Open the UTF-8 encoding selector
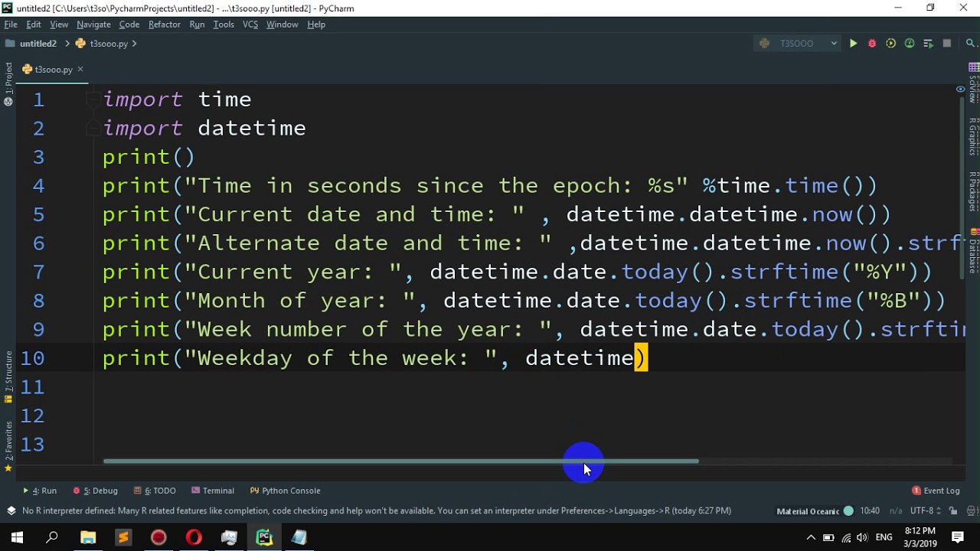Screen dimensions: 980x551 tap(926, 511)
